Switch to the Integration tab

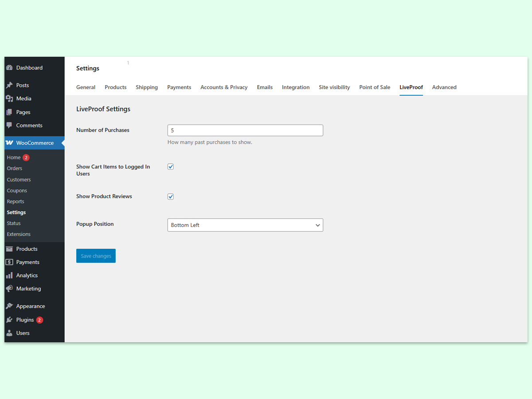pos(296,87)
